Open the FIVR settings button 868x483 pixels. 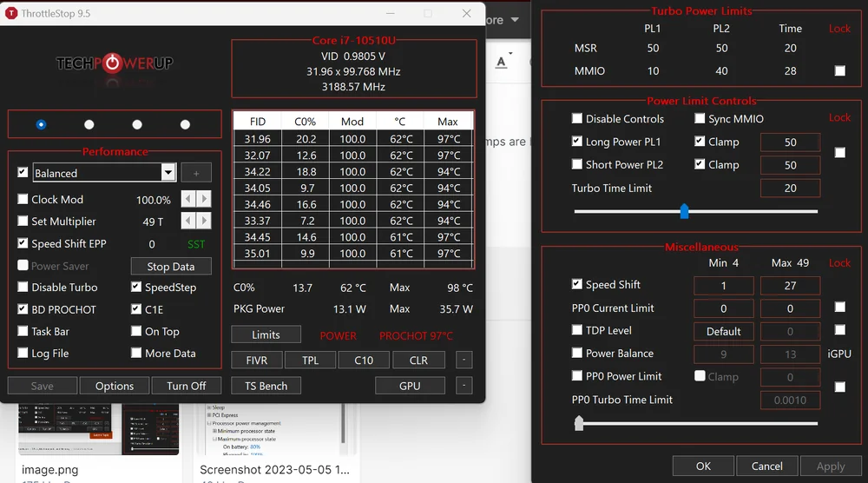[257, 360]
